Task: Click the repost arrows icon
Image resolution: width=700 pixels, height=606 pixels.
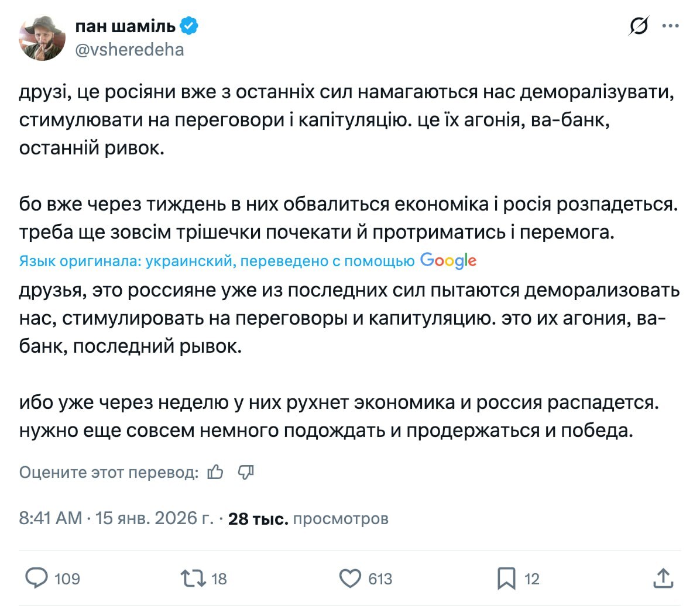Action: point(193,579)
